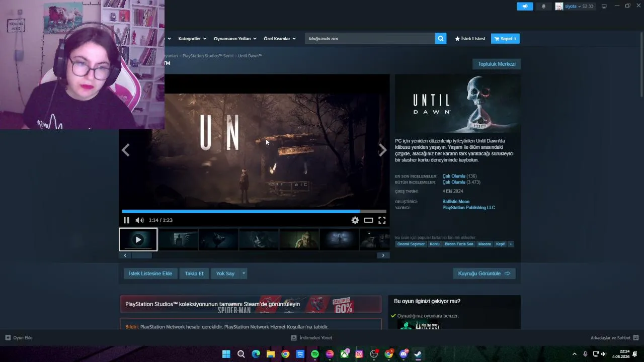Open Arkadaşlar ve Sohbet friends icon
The image size is (644, 362).
(x=636, y=338)
